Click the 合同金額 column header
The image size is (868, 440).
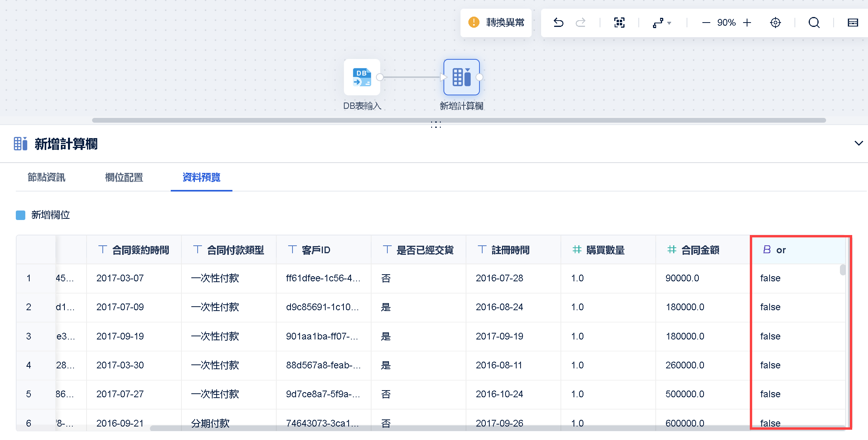pos(700,250)
